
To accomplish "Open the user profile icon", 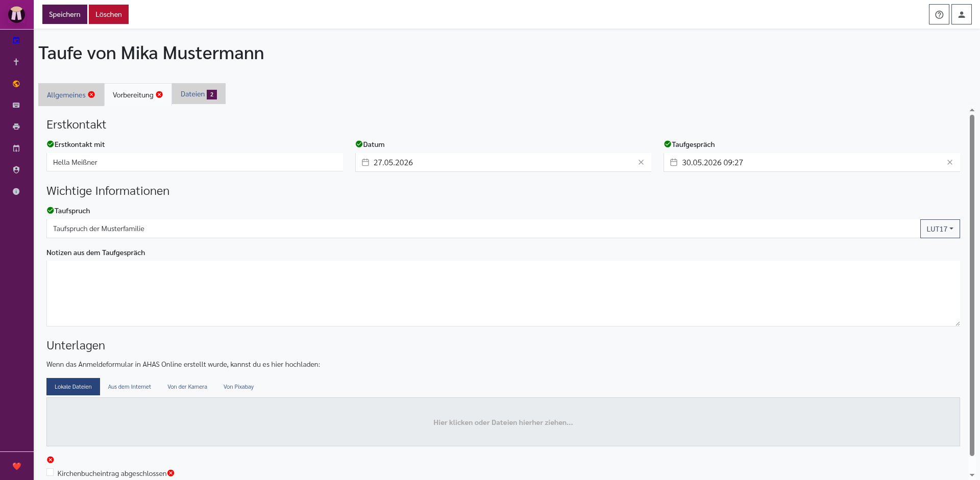I will pyautogui.click(x=962, y=14).
